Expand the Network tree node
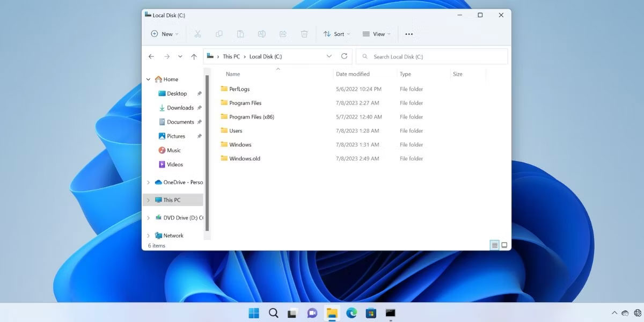Viewport: 644px width, 322px height. [149, 236]
